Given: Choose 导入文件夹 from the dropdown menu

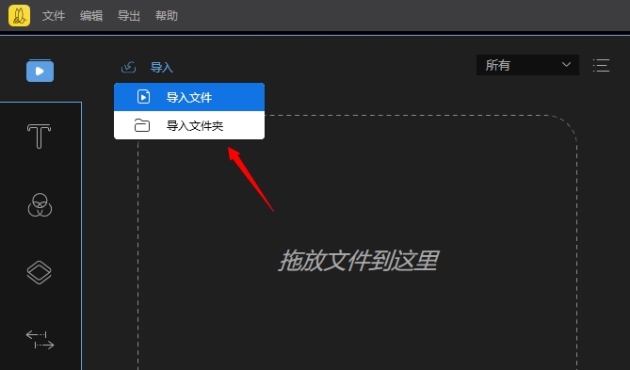Looking at the screenshot, I should tap(189, 125).
